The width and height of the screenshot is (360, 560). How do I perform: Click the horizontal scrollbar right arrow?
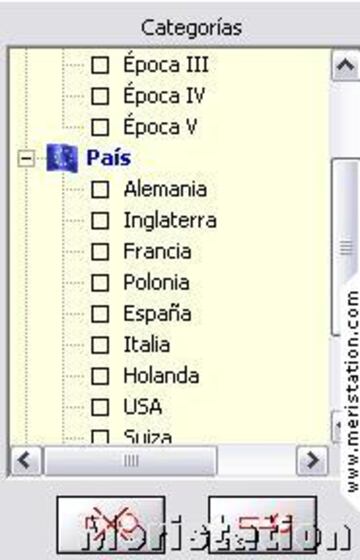(x=312, y=460)
